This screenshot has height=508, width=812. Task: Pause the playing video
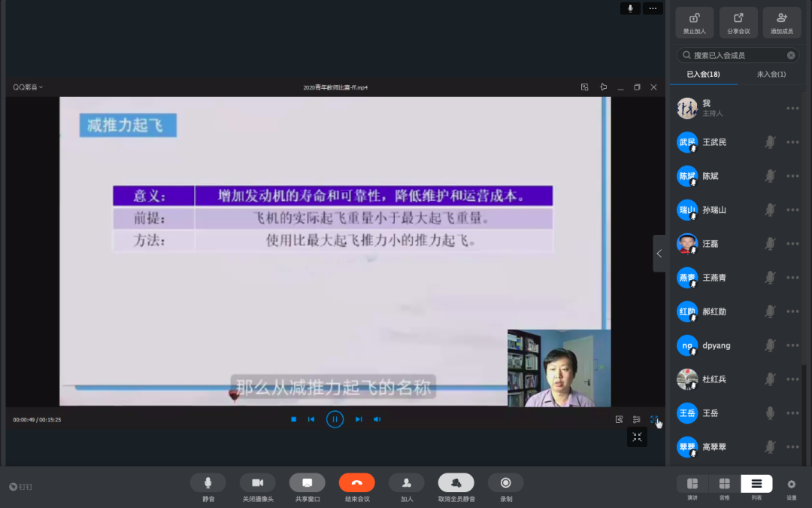pos(335,419)
